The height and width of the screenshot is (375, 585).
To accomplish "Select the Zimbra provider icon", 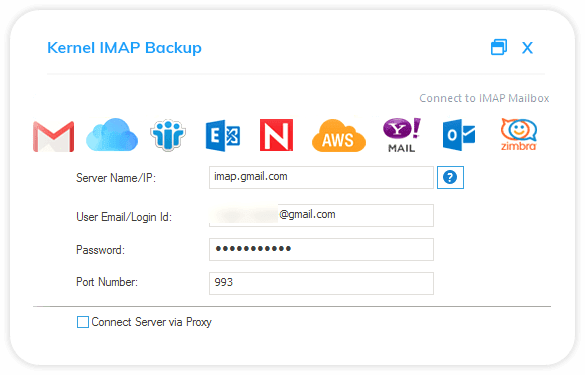I will 519,135.
